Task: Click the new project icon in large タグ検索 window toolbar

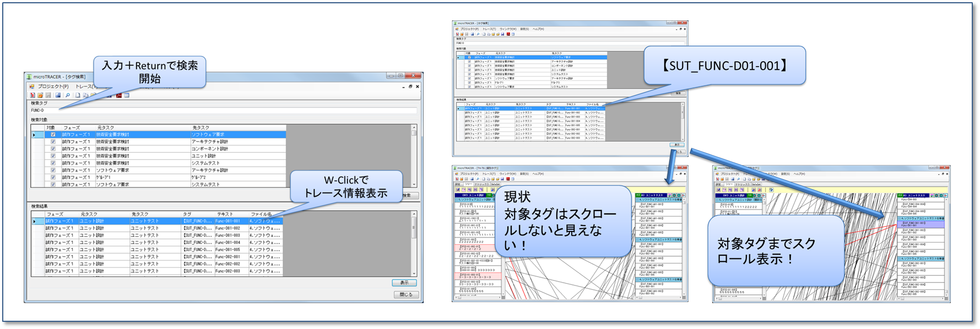Action: pyautogui.click(x=33, y=95)
